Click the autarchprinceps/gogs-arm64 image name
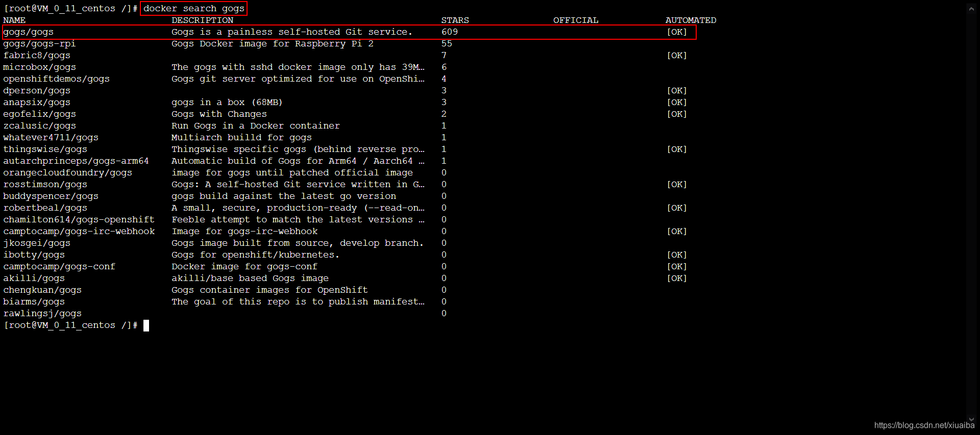The image size is (980, 435). click(76, 161)
